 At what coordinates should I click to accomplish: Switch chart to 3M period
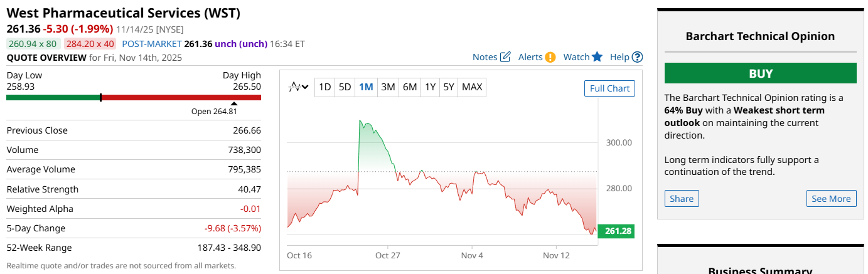point(388,87)
